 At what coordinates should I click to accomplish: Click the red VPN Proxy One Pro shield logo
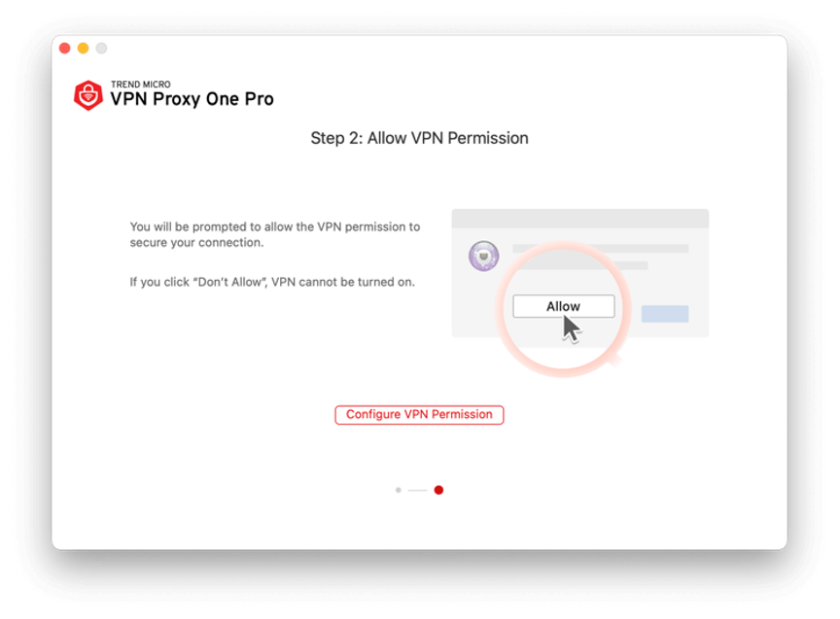point(87,95)
